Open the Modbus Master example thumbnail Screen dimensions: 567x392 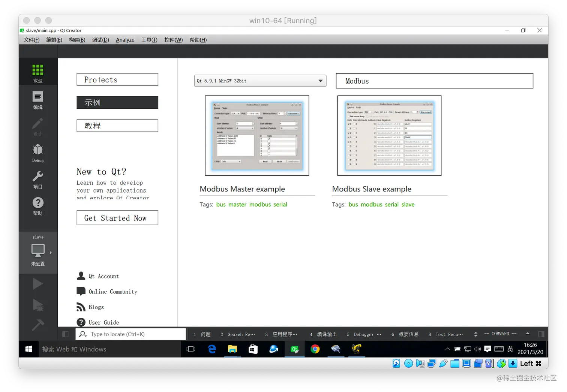(257, 136)
